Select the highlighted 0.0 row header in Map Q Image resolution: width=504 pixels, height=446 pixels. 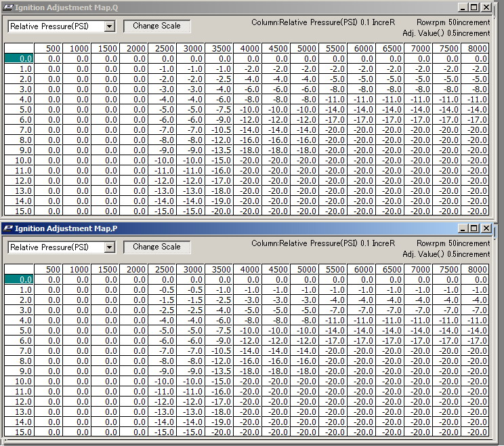coord(19,59)
